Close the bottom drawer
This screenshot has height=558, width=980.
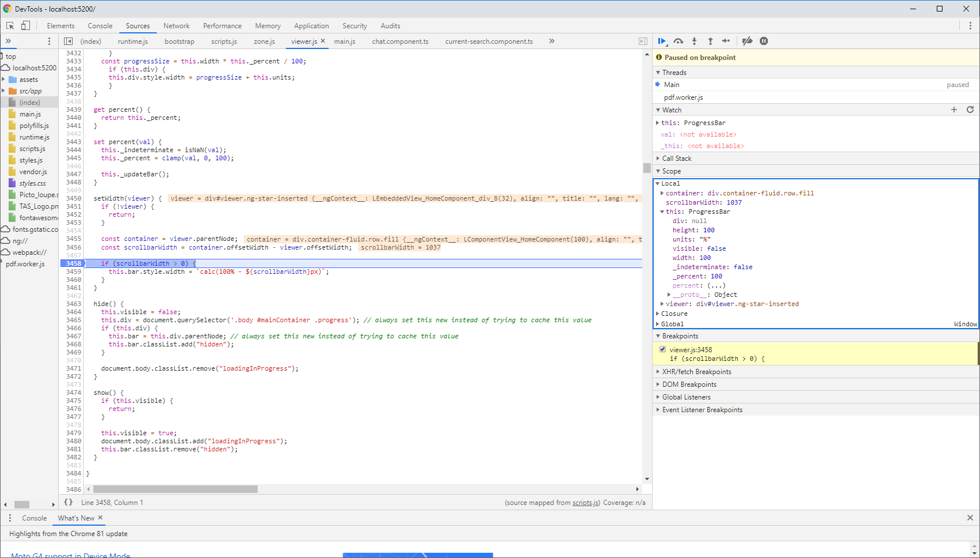click(x=970, y=518)
